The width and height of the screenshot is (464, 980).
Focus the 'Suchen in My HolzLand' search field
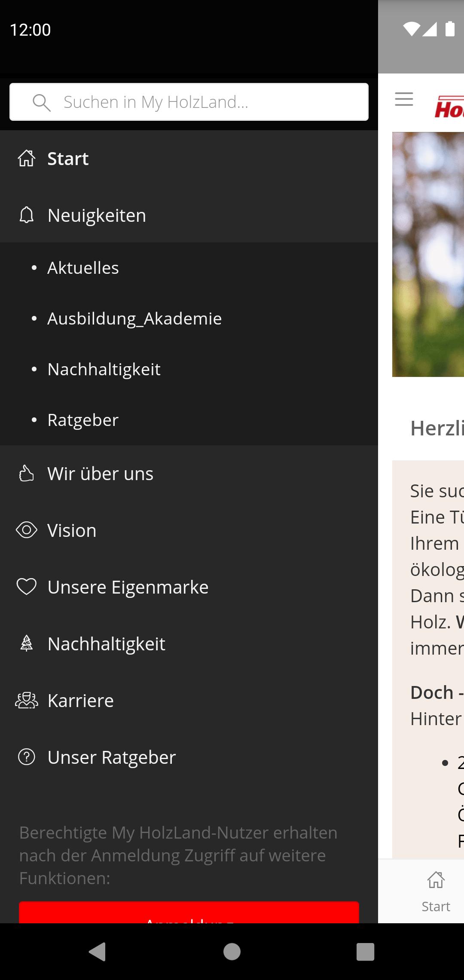(189, 102)
